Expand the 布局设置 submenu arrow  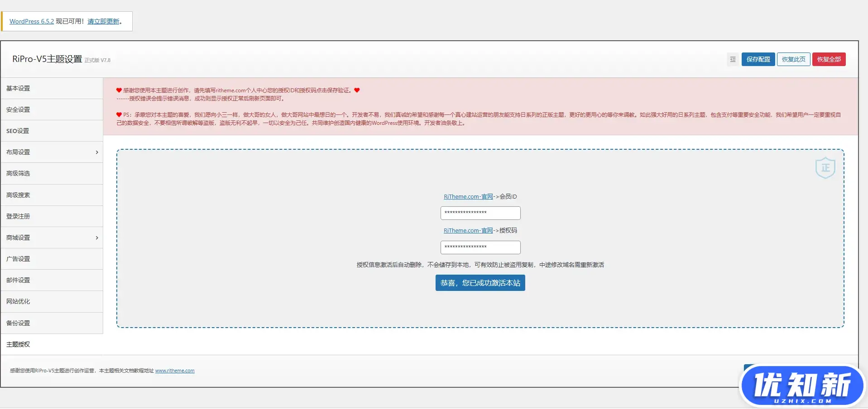(97, 152)
